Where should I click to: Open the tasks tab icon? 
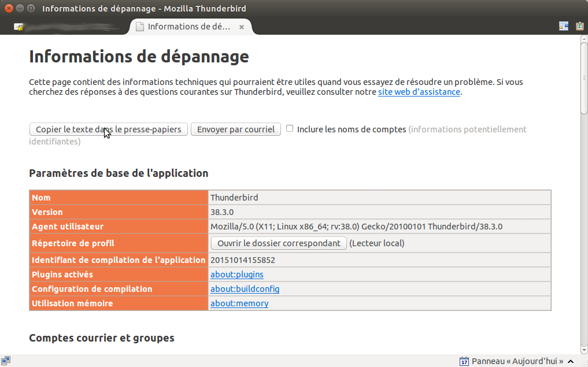579,26
